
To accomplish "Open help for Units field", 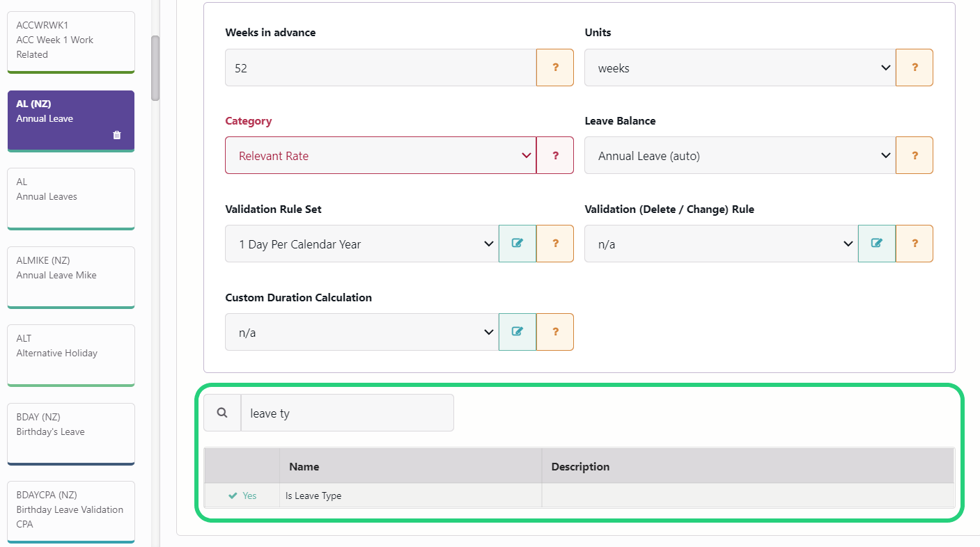I will click(915, 68).
